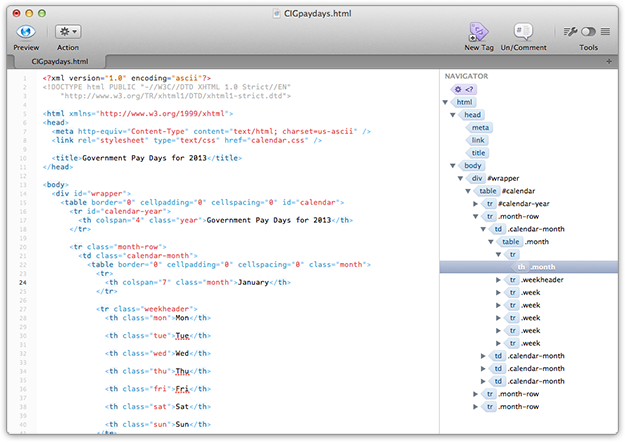This screenshot has width=625, height=442.
Task: Click the list lines Tools icon
Action: coord(605,31)
